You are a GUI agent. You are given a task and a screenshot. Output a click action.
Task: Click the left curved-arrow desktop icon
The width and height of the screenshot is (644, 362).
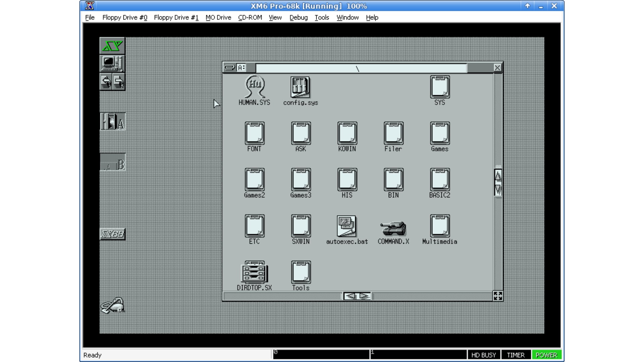(106, 82)
